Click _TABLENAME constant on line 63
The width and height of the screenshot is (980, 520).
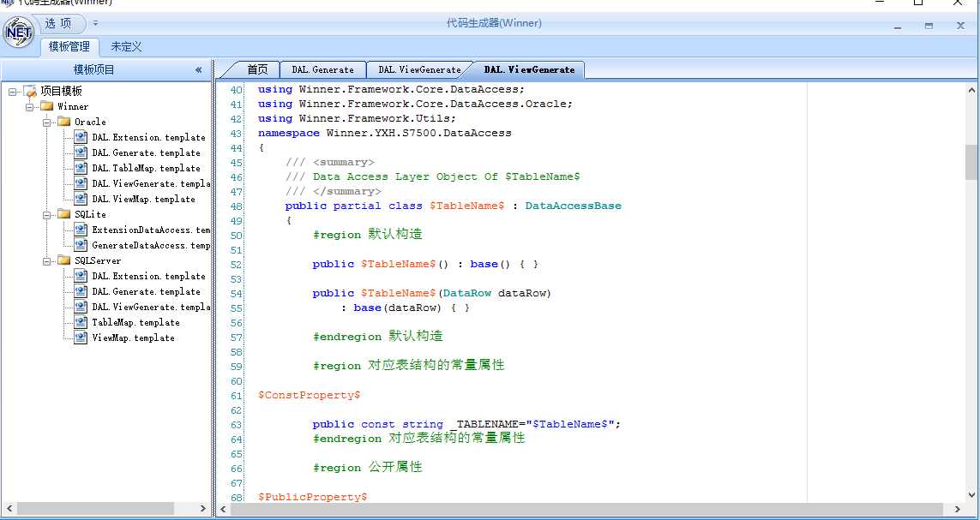(x=484, y=425)
